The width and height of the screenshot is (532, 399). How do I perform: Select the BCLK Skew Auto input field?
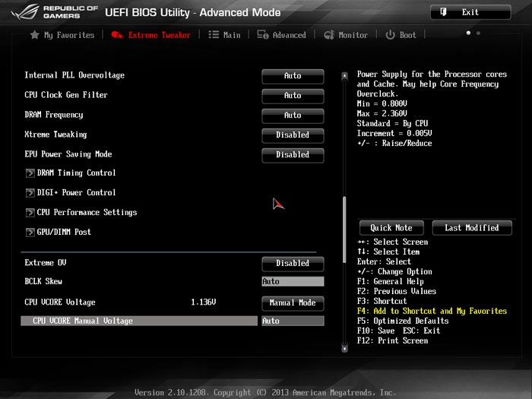pyautogui.click(x=293, y=282)
